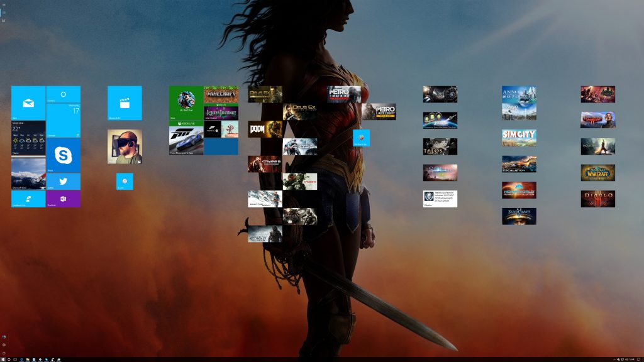The height and width of the screenshot is (362, 644).
Task: Open the Mail tile
Action: [x=28, y=103]
